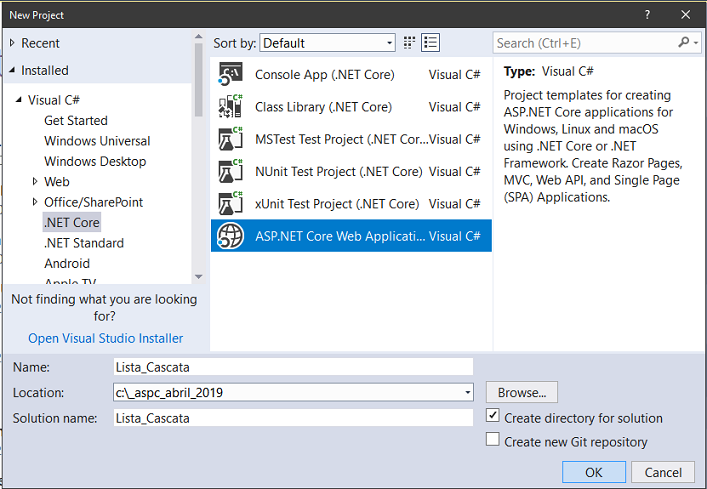Click the Browse... button
The image size is (707, 489).
[x=522, y=392]
